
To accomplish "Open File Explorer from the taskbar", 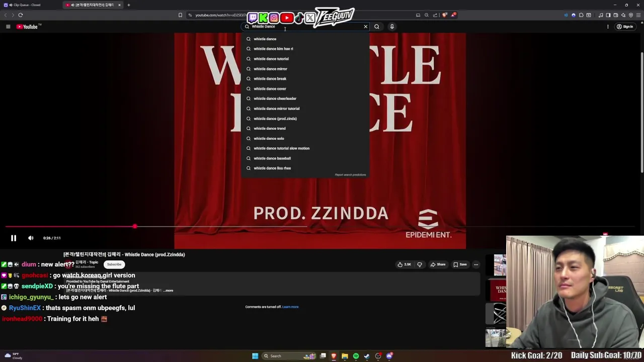I will (x=345, y=356).
